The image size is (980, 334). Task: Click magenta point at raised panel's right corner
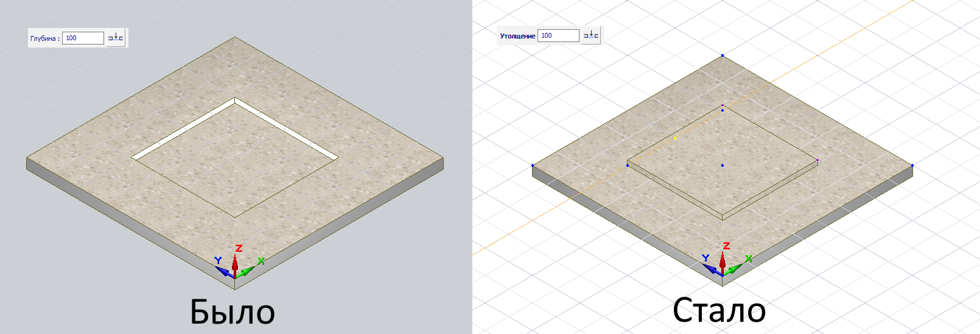(817, 161)
